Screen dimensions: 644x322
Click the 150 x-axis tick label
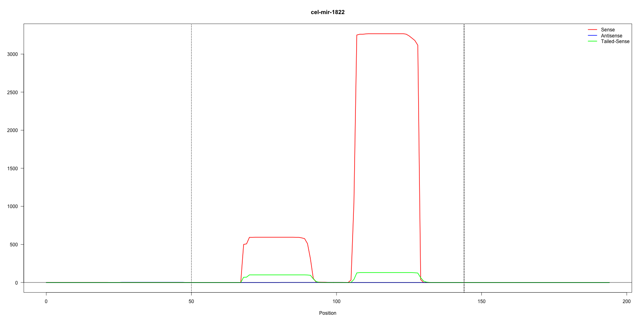tap(481, 301)
